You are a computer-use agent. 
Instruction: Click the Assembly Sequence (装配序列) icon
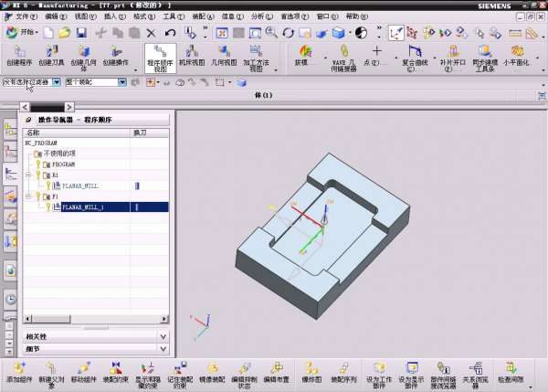coord(343,372)
